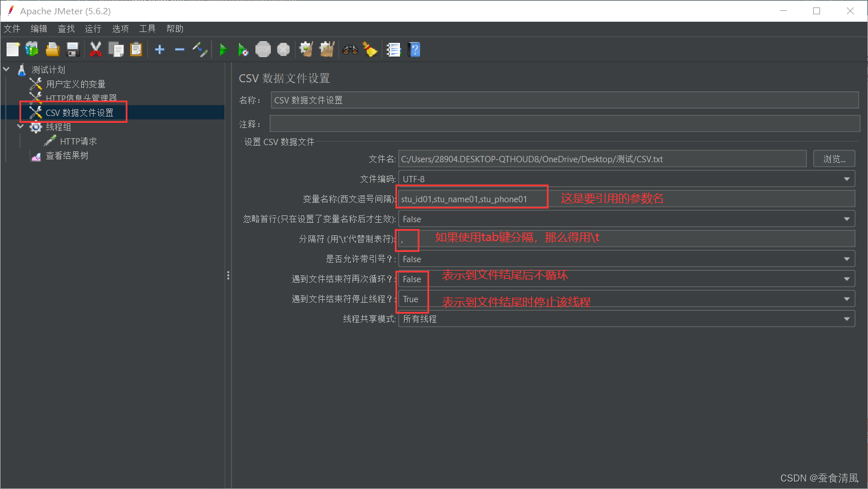Open the 帮助 menu
868x489 pixels.
tap(175, 29)
